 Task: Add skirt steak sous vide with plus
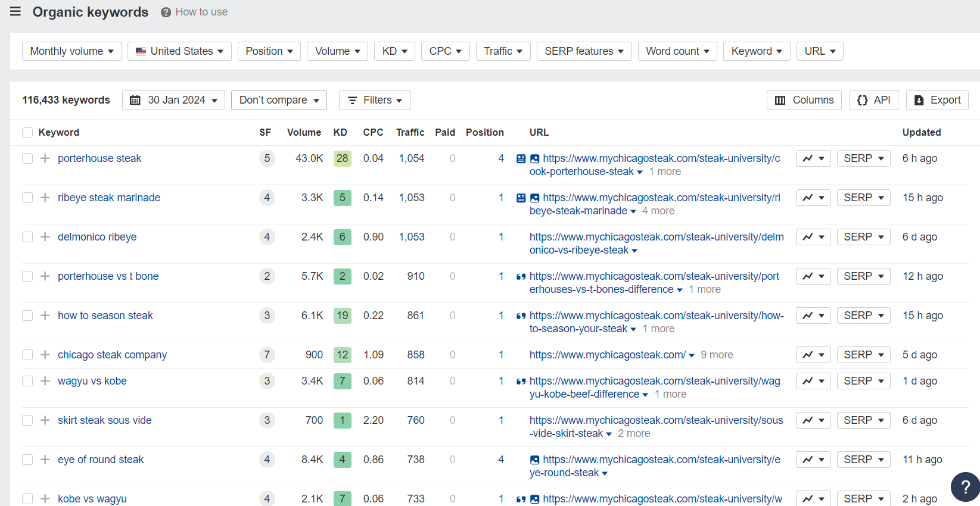(x=45, y=420)
